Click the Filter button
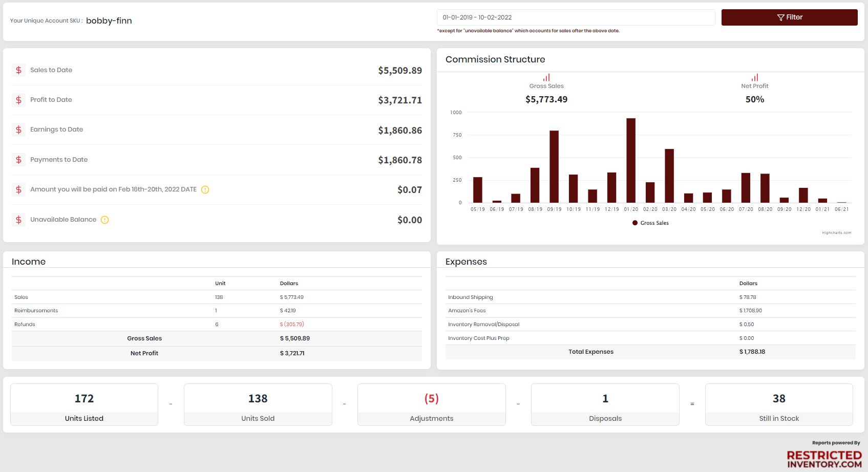Viewport: 868px width, 472px height. (789, 17)
